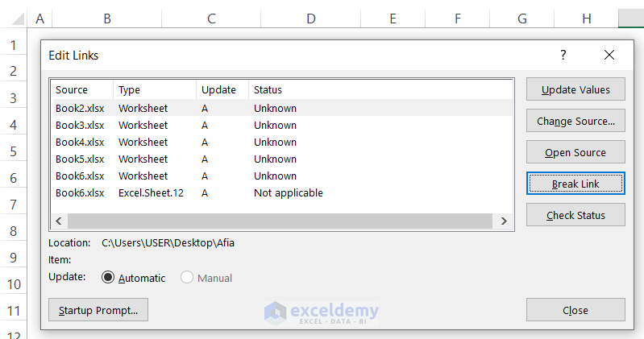Image resolution: width=644 pixels, height=339 pixels.
Task: Click the horizontal scrollbar right arrow
Action: coord(504,221)
